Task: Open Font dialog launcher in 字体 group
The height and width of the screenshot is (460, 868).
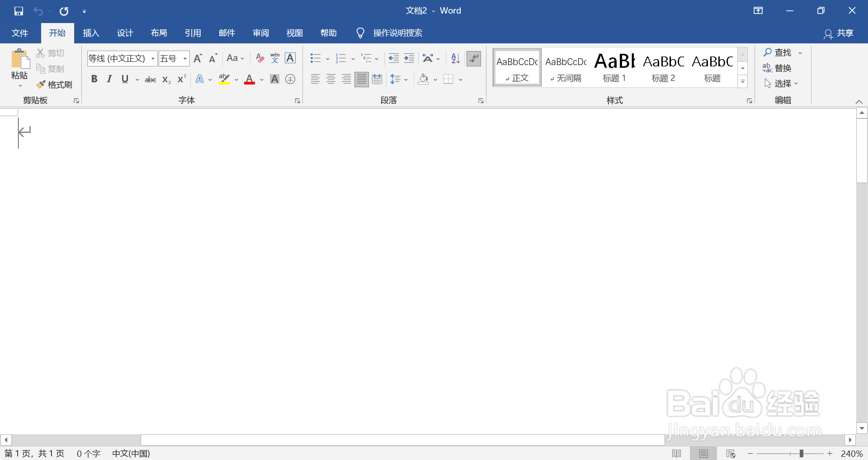Action: coord(297,101)
